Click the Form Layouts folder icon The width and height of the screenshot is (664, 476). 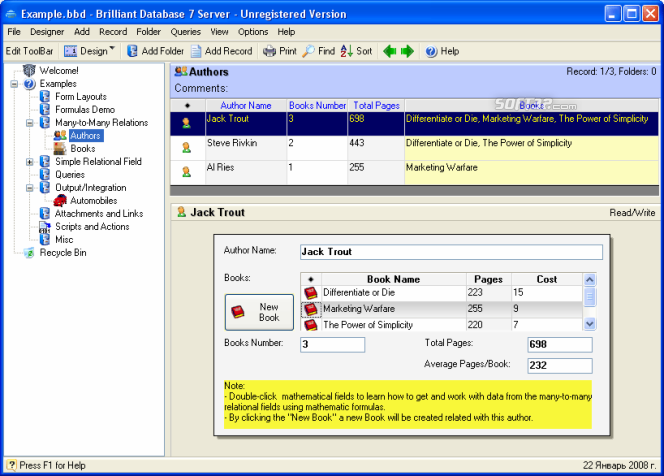45,97
